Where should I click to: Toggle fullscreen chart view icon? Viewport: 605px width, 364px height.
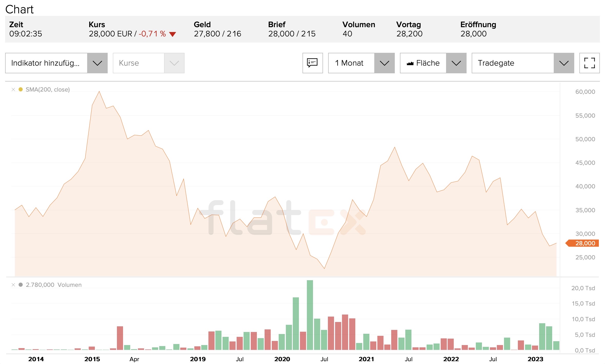pos(589,63)
